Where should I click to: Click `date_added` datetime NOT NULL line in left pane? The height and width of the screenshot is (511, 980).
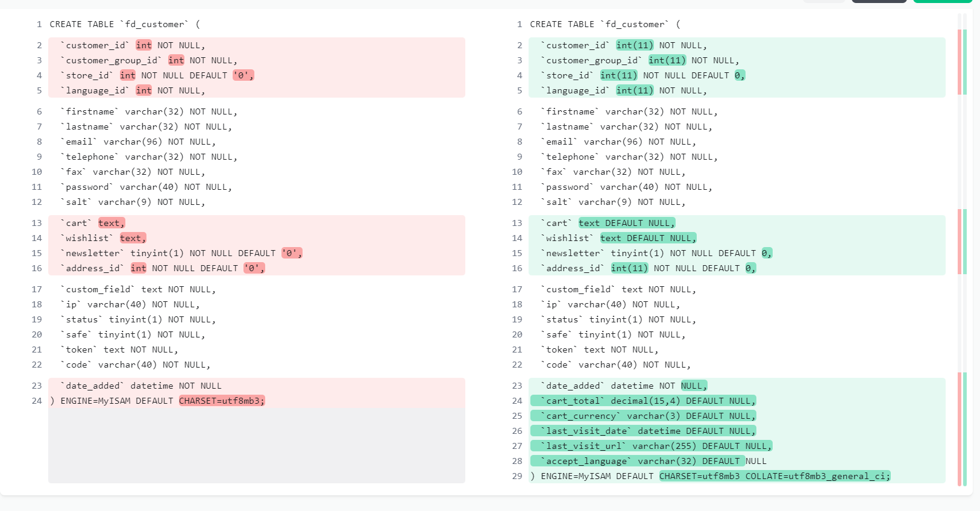coord(141,386)
